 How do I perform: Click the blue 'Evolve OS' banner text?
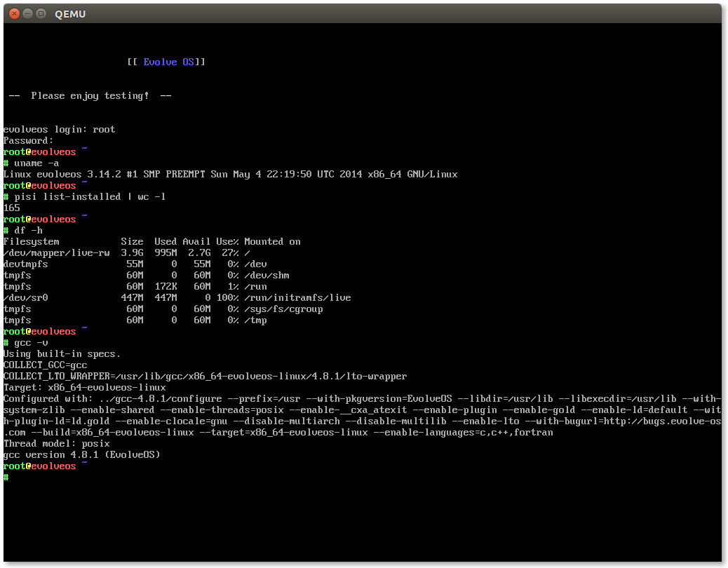[168, 62]
